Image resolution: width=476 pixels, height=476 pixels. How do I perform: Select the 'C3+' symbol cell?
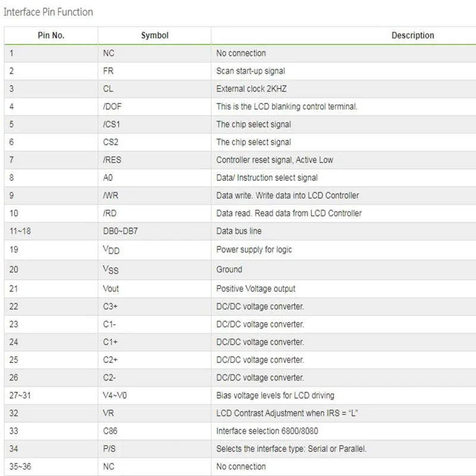tap(111, 306)
